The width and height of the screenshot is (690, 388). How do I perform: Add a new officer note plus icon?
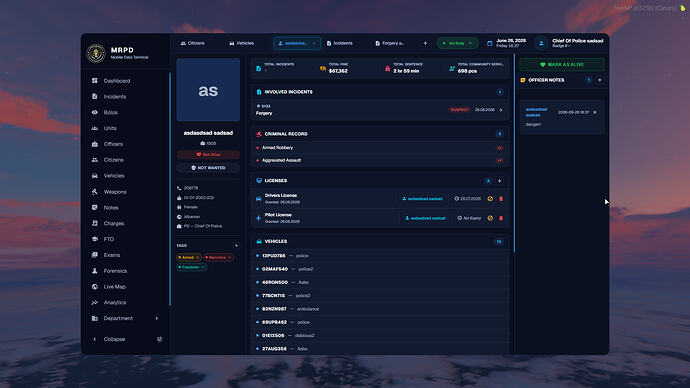click(599, 80)
